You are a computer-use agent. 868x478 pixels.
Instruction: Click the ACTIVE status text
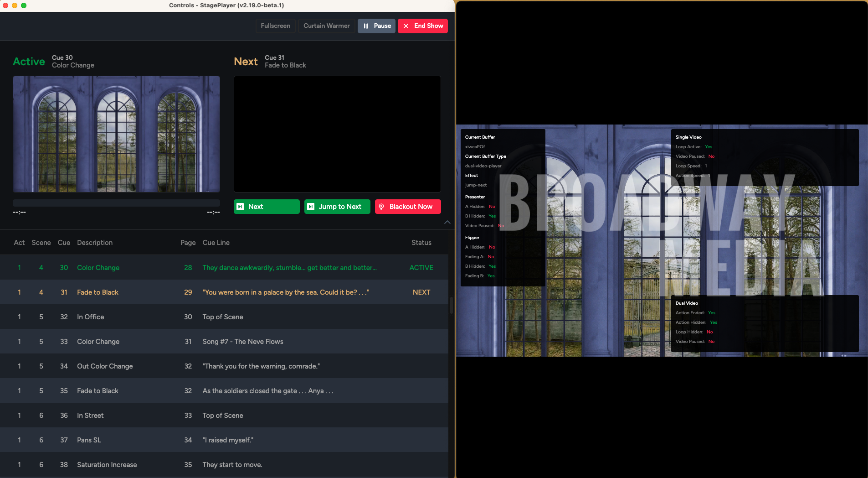tap(421, 268)
